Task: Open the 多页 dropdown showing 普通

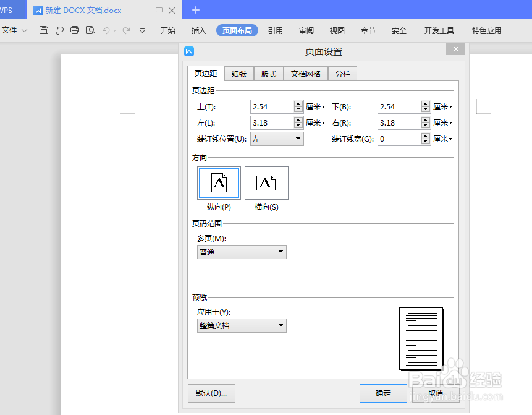Action: tap(241, 252)
